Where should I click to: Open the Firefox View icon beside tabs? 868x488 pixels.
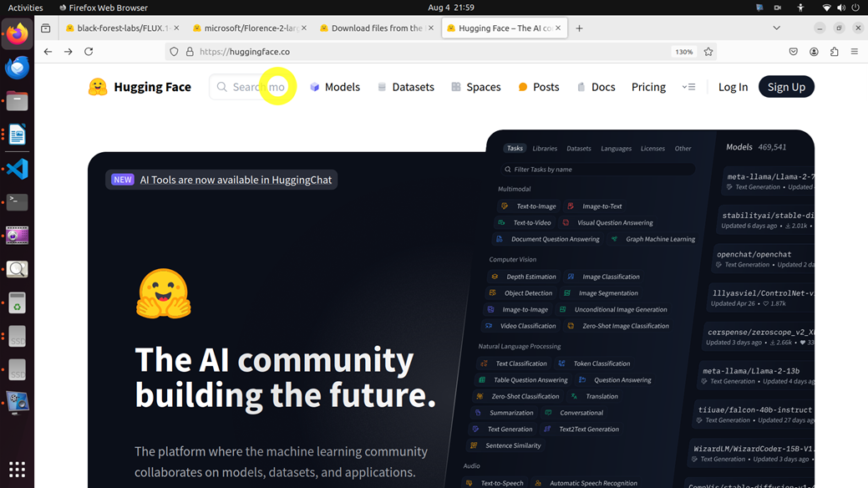pos(46,28)
